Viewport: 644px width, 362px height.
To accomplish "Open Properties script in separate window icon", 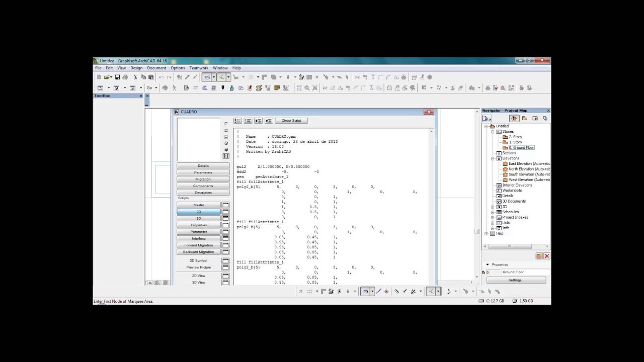I will 225,225.
